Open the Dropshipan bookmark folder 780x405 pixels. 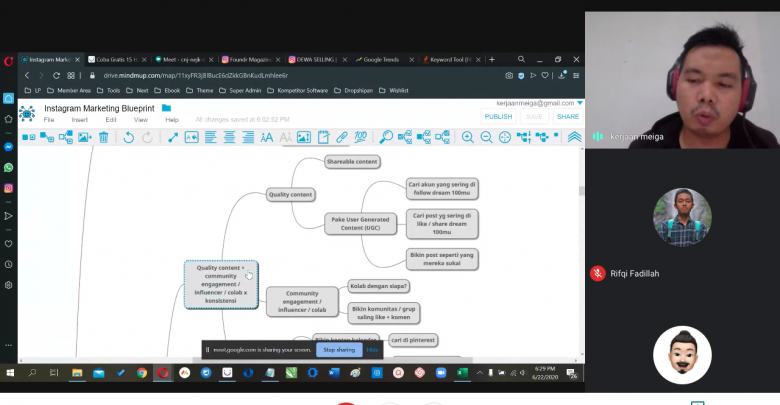(x=353, y=91)
